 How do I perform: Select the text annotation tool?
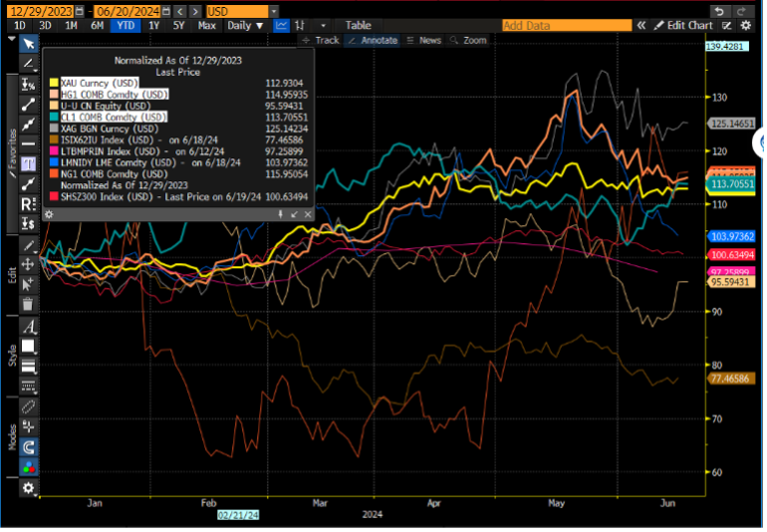click(29, 163)
